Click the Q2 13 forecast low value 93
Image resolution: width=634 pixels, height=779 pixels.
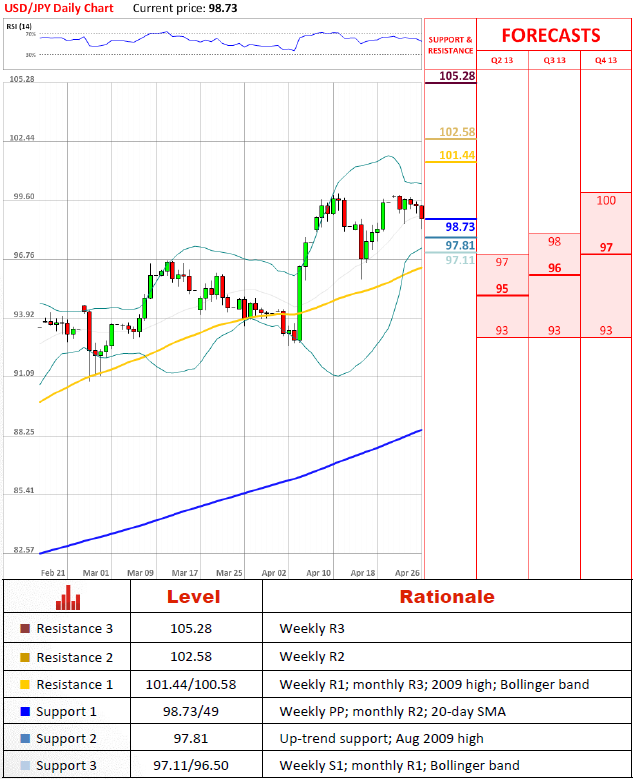(502, 331)
